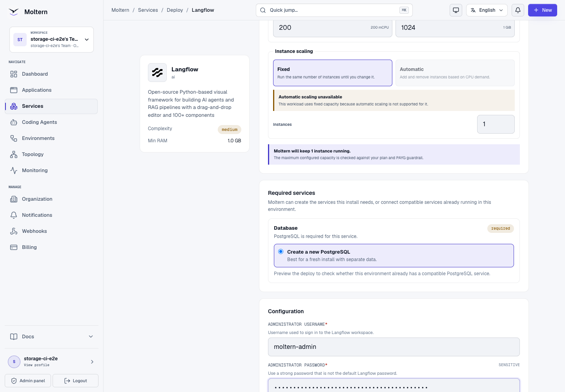565x392 pixels.
Task: Click the "required" Database badge
Action: [x=501, y=229]
